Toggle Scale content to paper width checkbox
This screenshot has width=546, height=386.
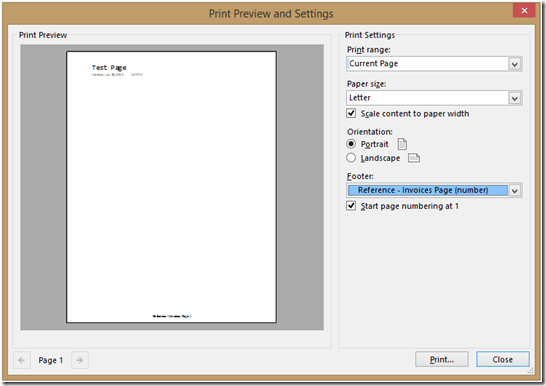[x=351, y=113]
